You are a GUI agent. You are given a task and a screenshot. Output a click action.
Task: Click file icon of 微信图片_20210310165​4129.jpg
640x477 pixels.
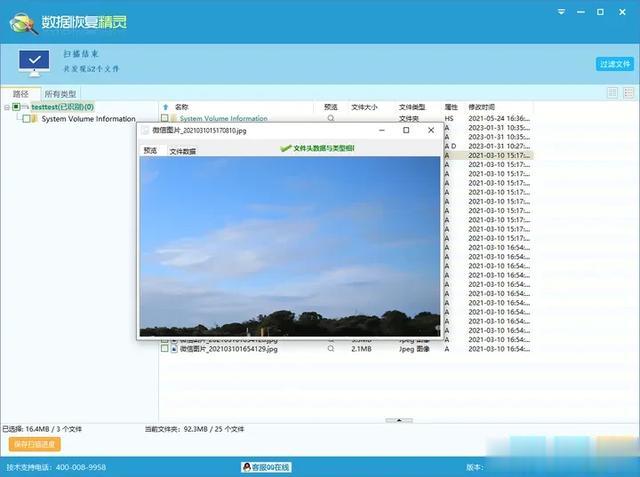tap(174, 349)
